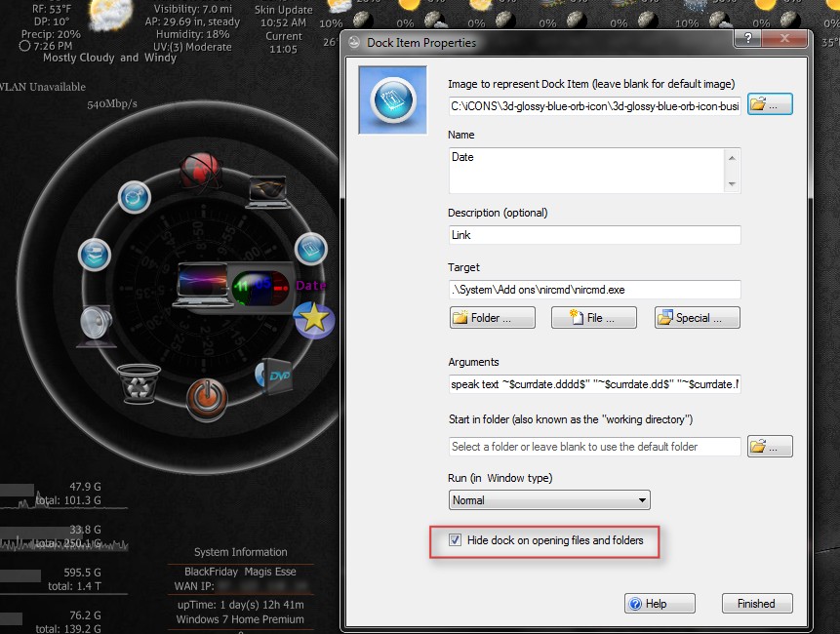The image size is (840, 634).
Task: Disable Hide dock on opening files and folders
Action: pos(455,539)
